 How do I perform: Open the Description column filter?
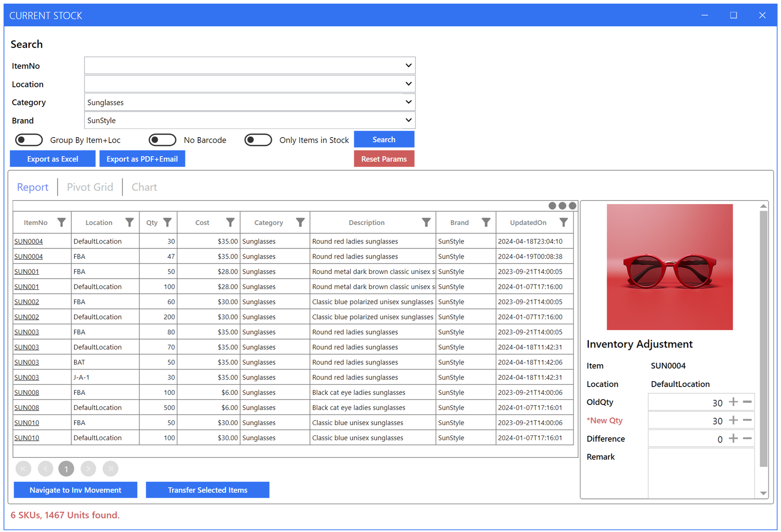426,223
